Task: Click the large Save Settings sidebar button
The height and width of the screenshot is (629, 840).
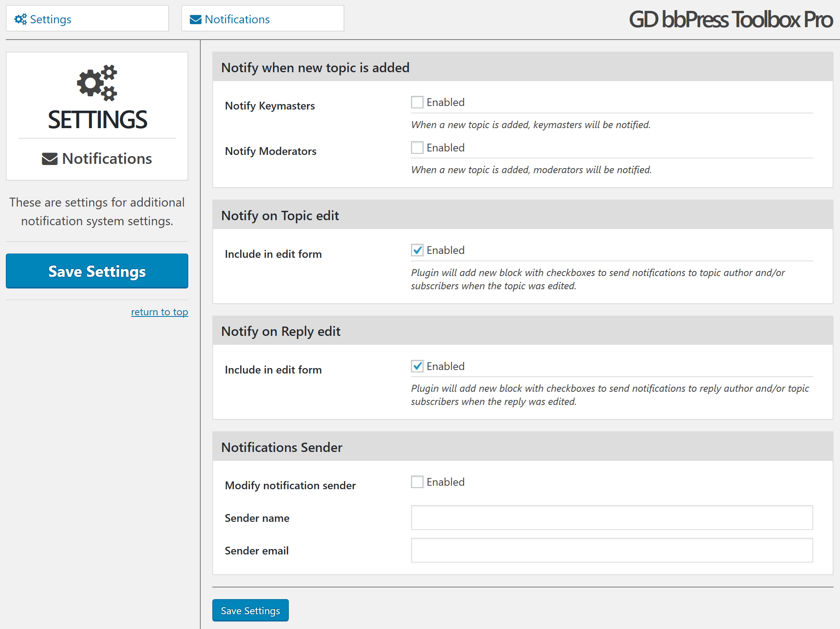Action: coord(97,271)
